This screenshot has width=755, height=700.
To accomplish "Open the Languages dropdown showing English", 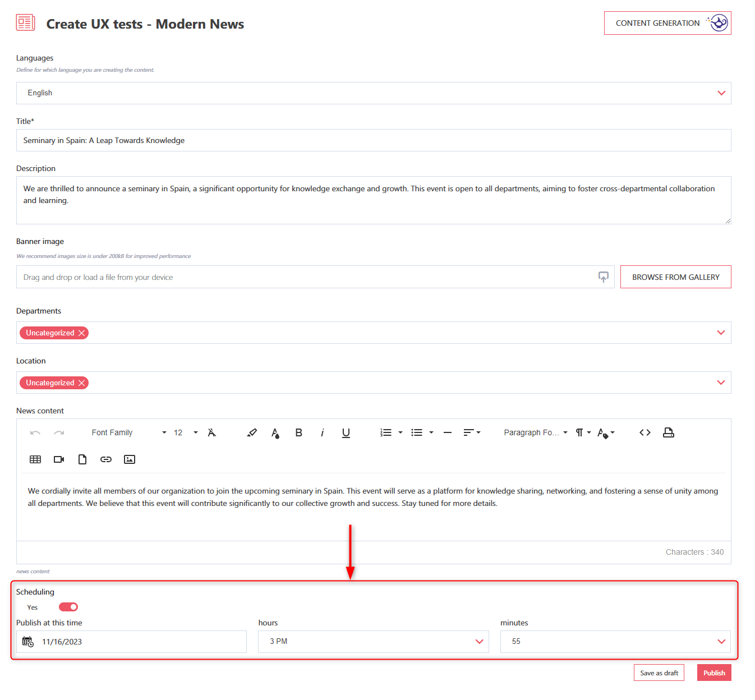I will point(721,93).
